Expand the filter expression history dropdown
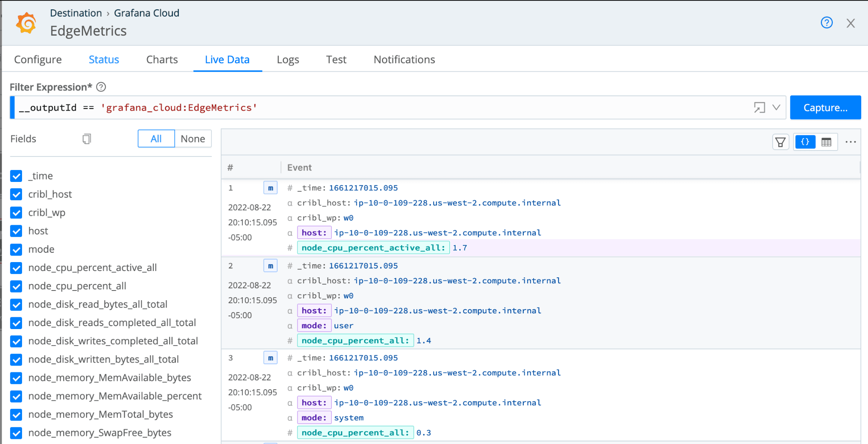This screenshot has width=868, height=444. pyautogui.click(x=776, y=108)
